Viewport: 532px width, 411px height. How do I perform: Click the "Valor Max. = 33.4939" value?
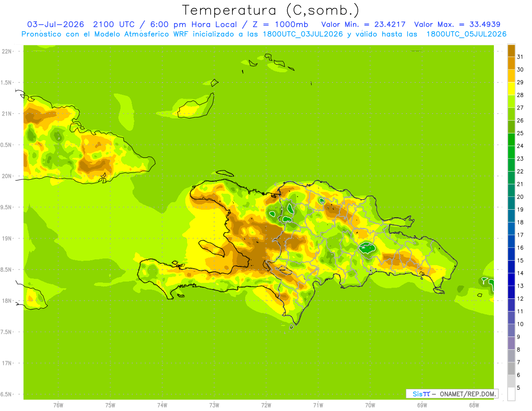point(457,24)
